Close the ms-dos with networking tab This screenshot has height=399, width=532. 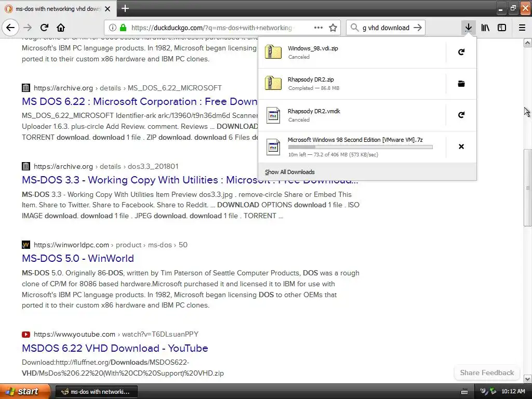click(108, 9)
